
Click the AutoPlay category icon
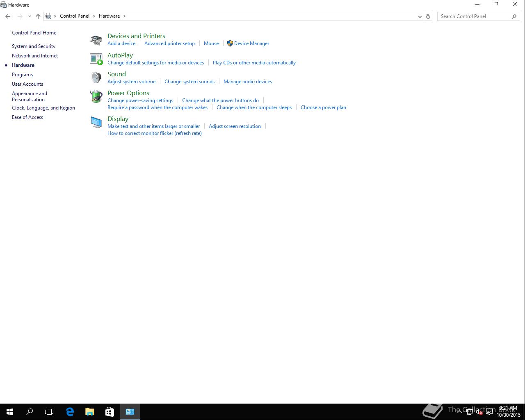pyautogui.click(x=96, y=59)
